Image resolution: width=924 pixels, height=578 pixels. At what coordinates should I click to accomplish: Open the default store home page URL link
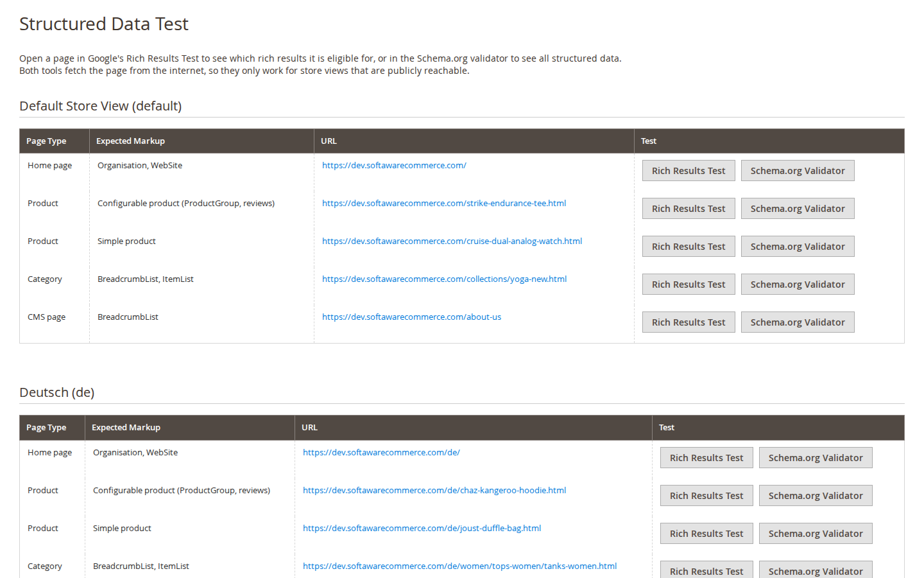click(x=394, y=166)
